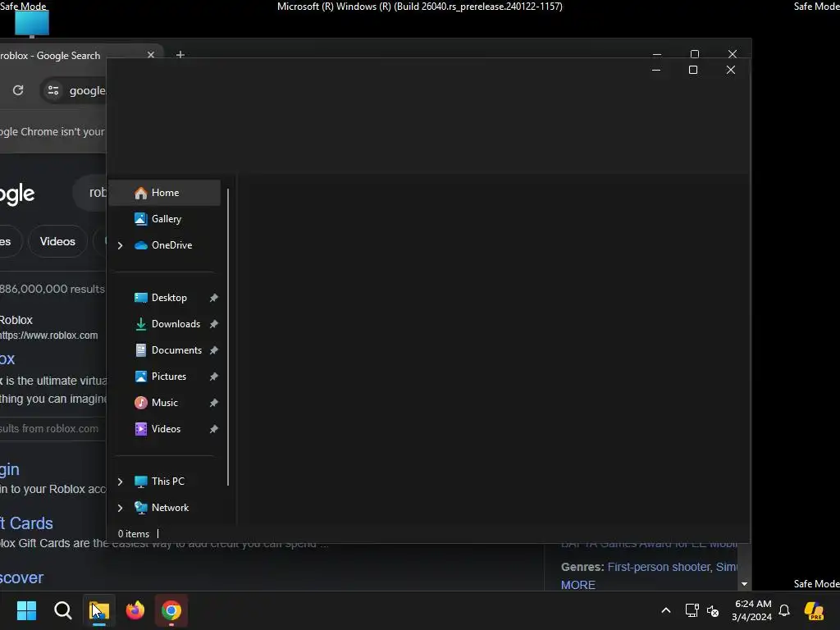Open the roblox.com URL result link
This screenshot has height=630, width=840.
pos(48,336)
